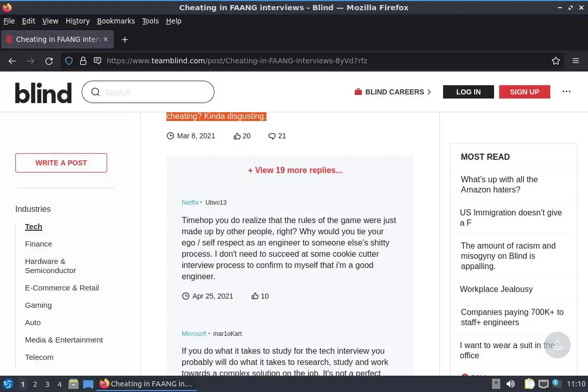Click the removable media tray icon
Viewport: 588px width, 392px height.
click(x=496, y=384)
